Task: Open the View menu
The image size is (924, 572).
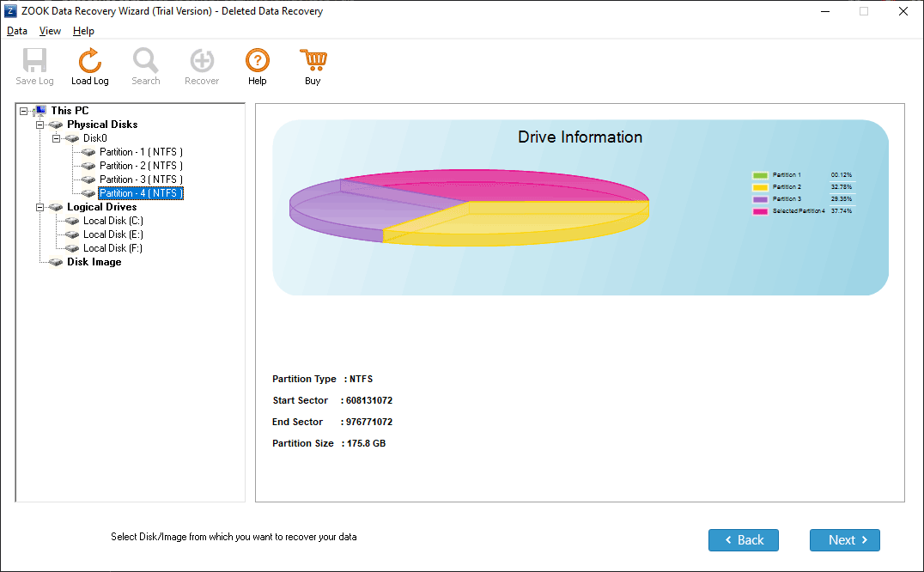Action: point(50,31)
